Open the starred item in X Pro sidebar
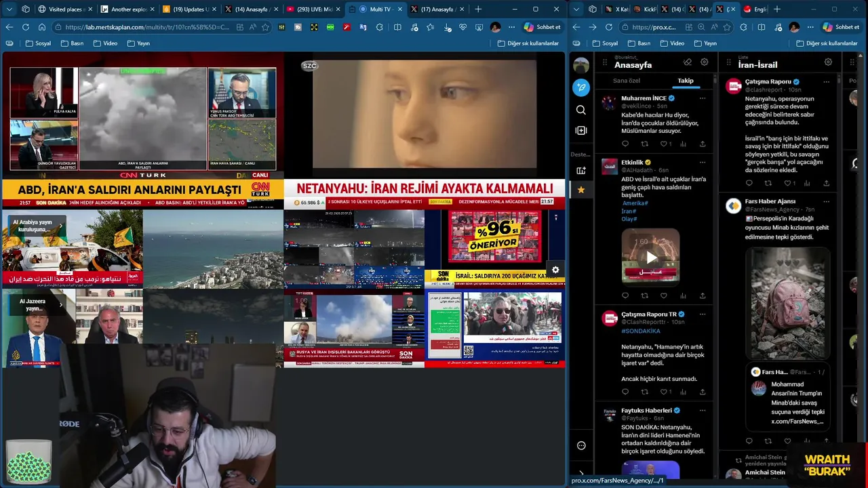The height and width of the screenshot is (488, 868). (581, 190)
